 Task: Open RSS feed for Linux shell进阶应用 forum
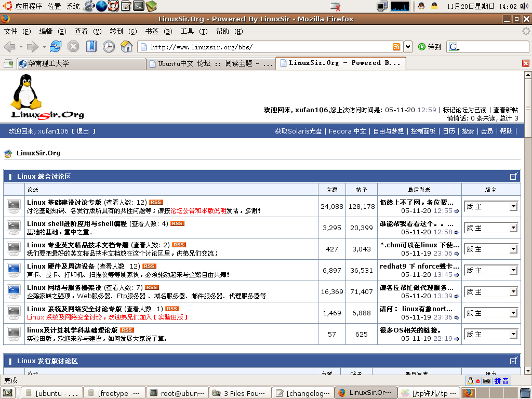pyautogui.click(x=178, y=223)
